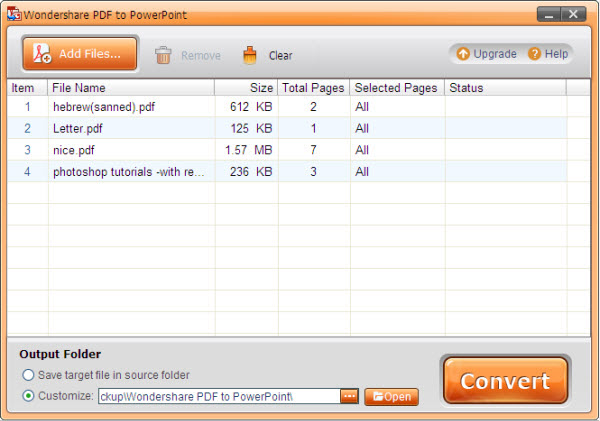Open the Upgrade link
Image resolution: width=600 pixels, height=421 pixels.
(495, 54)
